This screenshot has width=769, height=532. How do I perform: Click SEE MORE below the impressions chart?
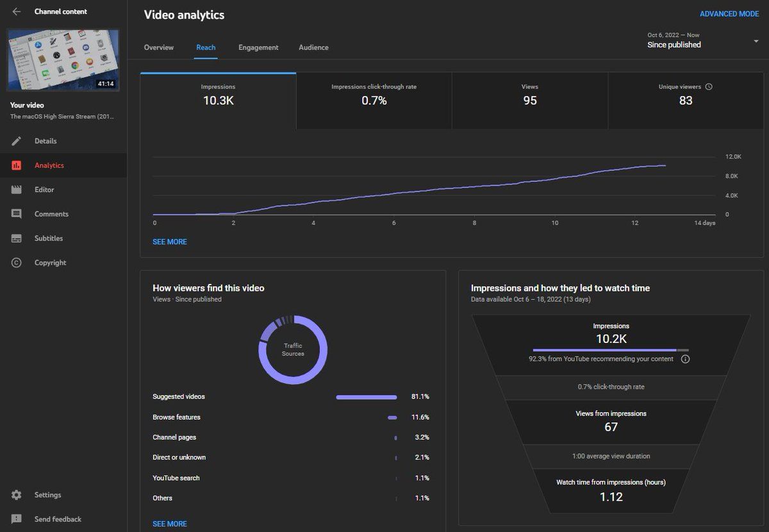[x=170, y=242]
